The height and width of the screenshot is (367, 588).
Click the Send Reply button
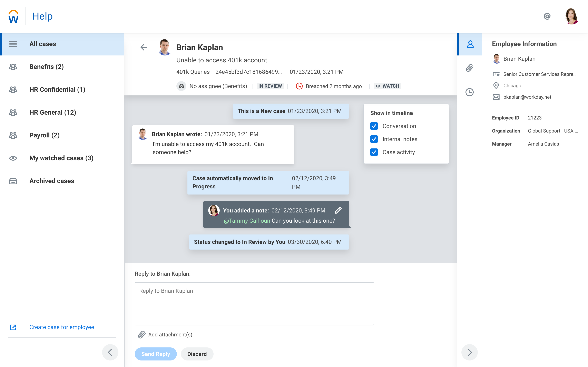pos(156,354)
